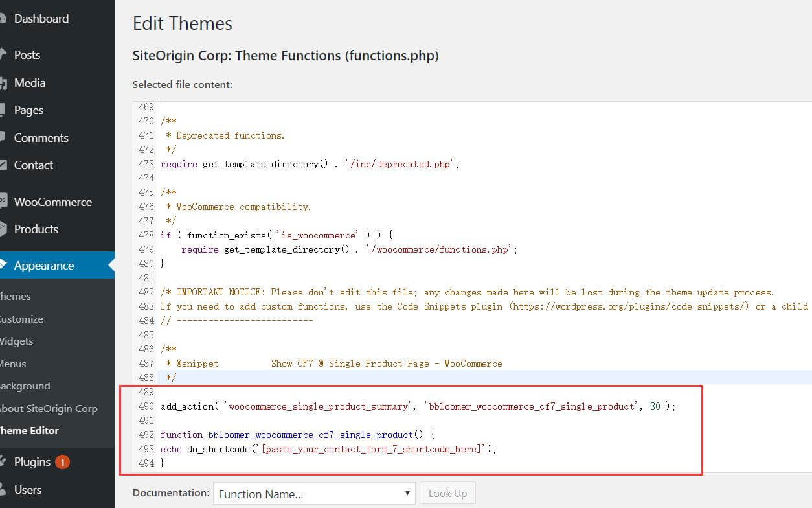Screen dimensions: 812x508
Task: Click the Dashboard icon in sidebar
Action: tap(3, 19)
